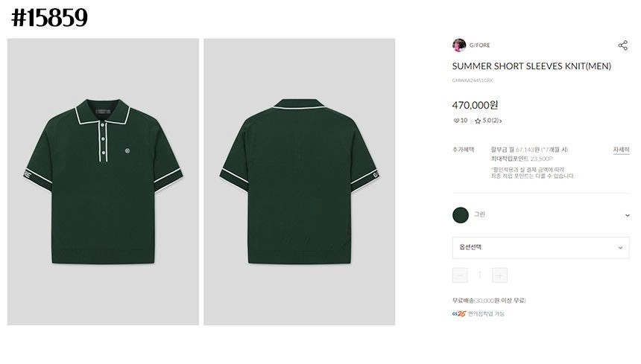Click the 470,000원 price text
The image size is (641, 364).
coord(475,105)
